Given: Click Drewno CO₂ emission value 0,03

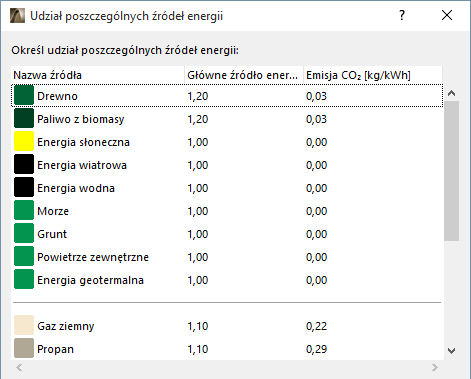Looking at the screenshot, I should 316,96.
